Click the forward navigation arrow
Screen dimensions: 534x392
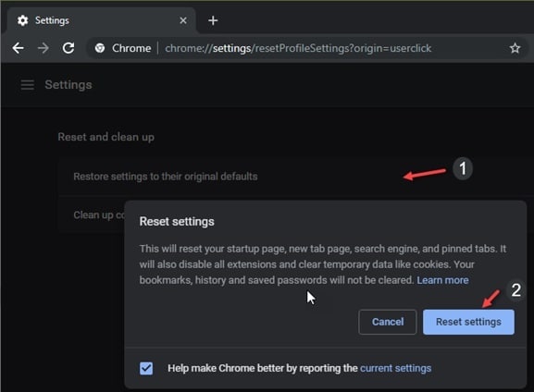(43, 48)
